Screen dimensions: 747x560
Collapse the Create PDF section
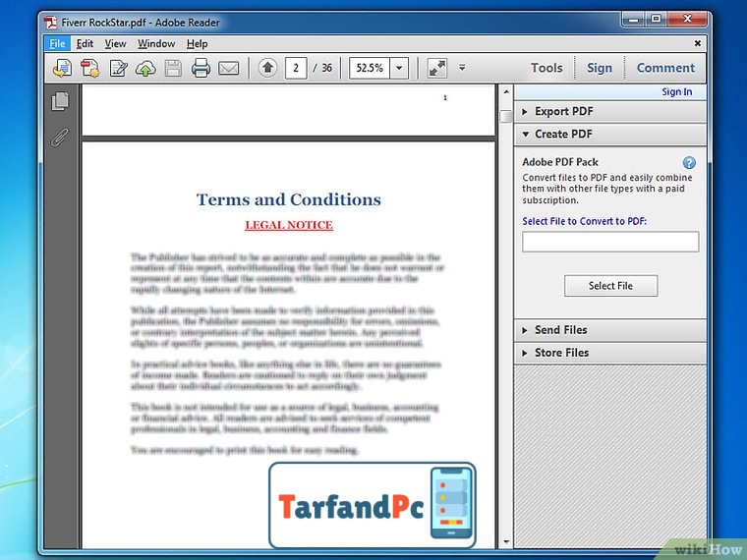(609, 135)
